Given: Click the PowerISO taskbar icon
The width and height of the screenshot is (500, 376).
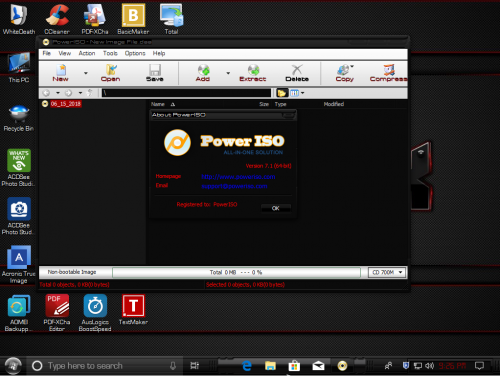Looking at the screenshot, I should pyautogui.click(x=342, y=366).
